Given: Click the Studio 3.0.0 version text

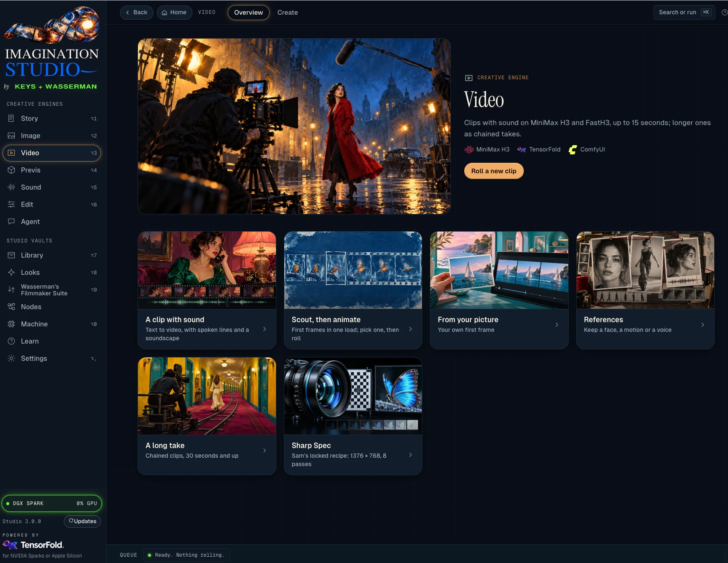Looking at the screenshot, I should [22, 521].
